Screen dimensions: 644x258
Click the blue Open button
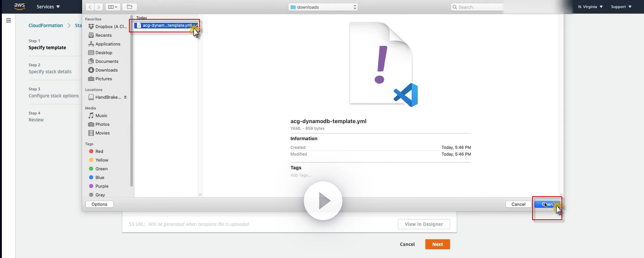pos(547,204)
